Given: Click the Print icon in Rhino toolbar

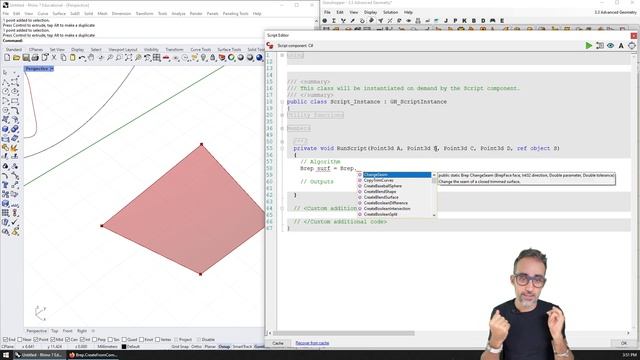Looking at the screenshot, I should pyautogui.click(x=35, y=58).
